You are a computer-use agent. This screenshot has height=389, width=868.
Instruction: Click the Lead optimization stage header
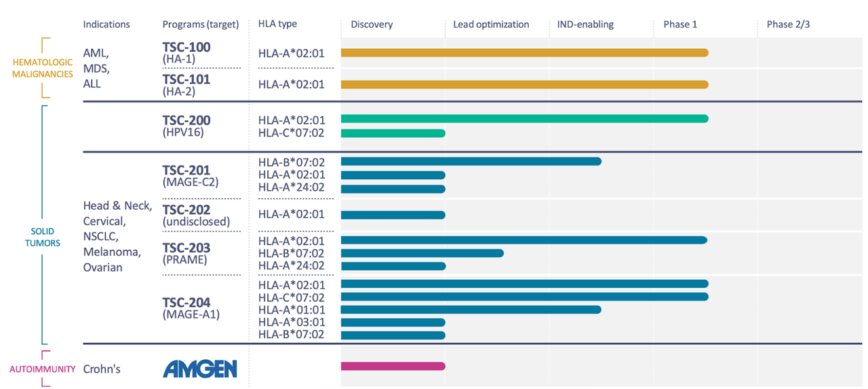[x=491, y=24]
